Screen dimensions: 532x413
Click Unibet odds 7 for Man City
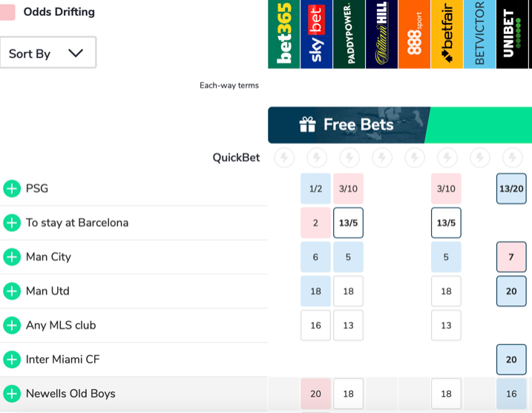point(511,257)
